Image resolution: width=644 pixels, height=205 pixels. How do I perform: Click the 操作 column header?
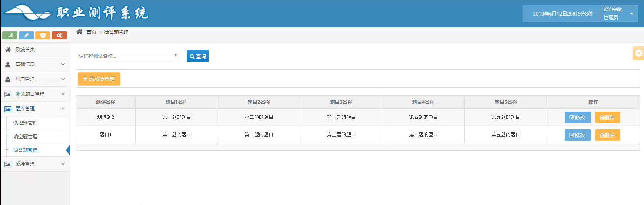tap(593, 102)
